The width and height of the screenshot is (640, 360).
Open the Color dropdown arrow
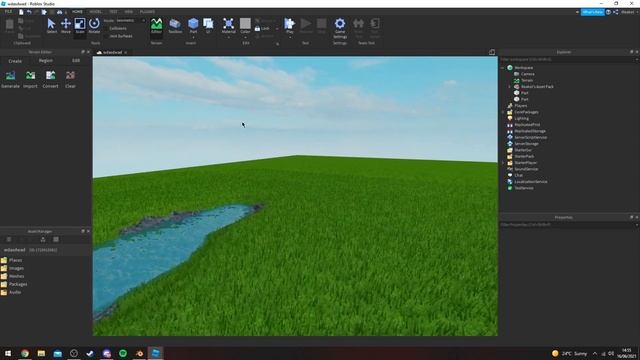tap(245, 37)
